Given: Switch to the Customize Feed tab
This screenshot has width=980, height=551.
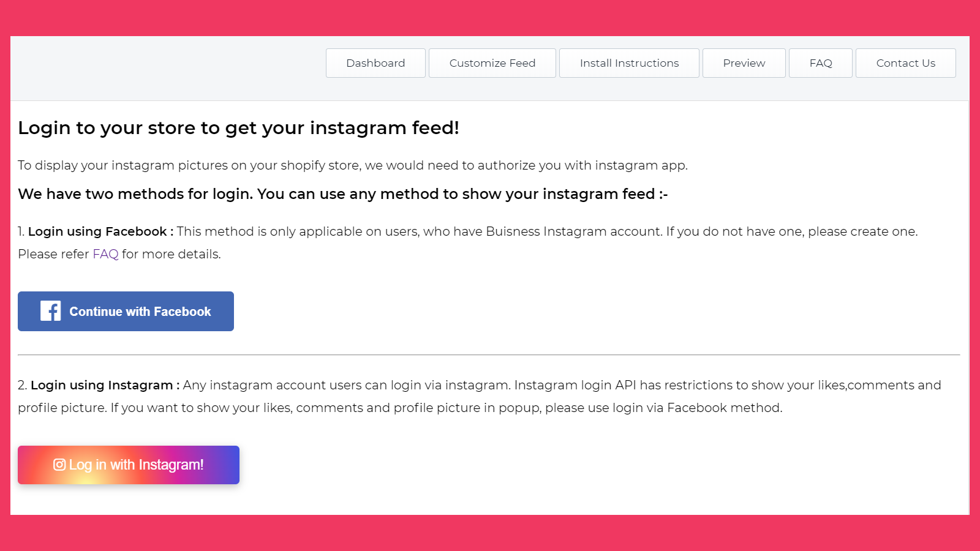Looking at the screenshot, I should tap(492, 62).
